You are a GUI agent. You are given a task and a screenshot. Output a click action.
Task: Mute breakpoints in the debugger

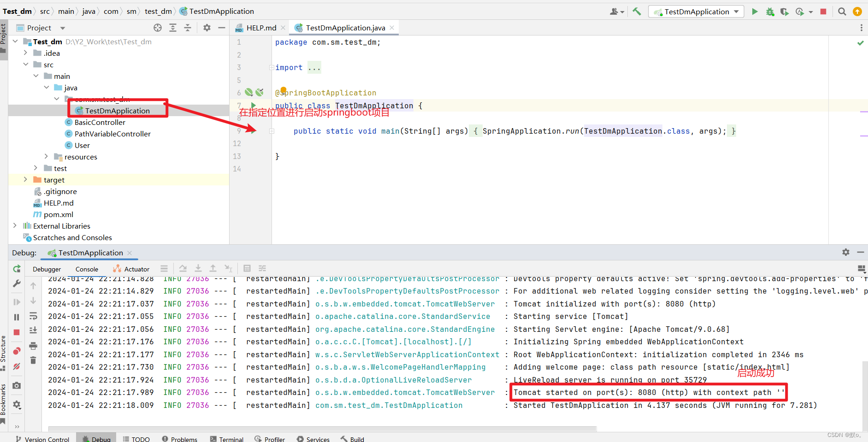pyautogui.click(x=17, y=366)
